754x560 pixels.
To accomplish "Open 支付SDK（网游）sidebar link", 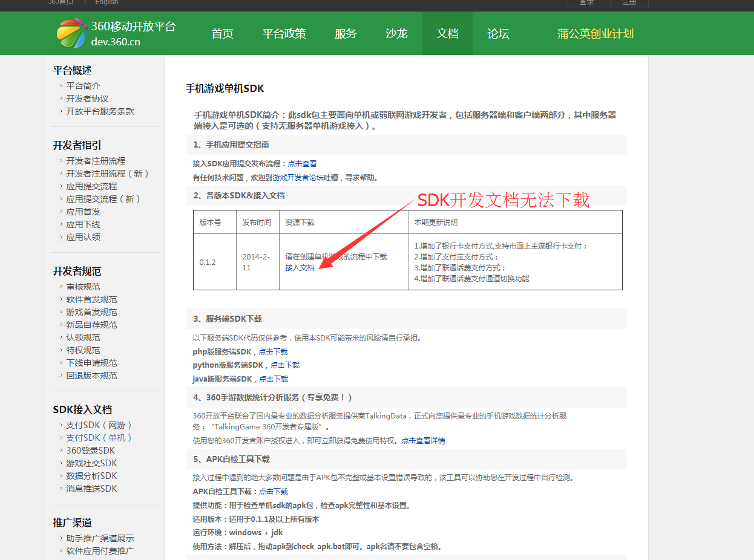I will click(x=99, y=425).
